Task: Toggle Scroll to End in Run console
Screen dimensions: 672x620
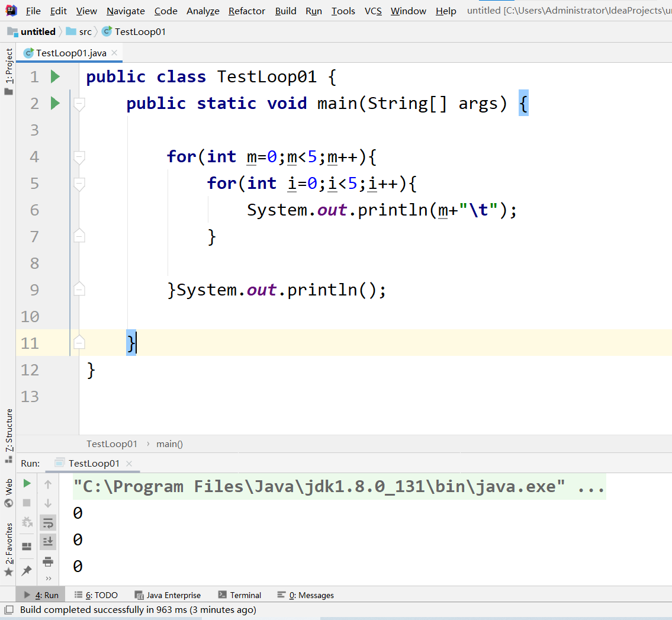Action: [48, 541]
